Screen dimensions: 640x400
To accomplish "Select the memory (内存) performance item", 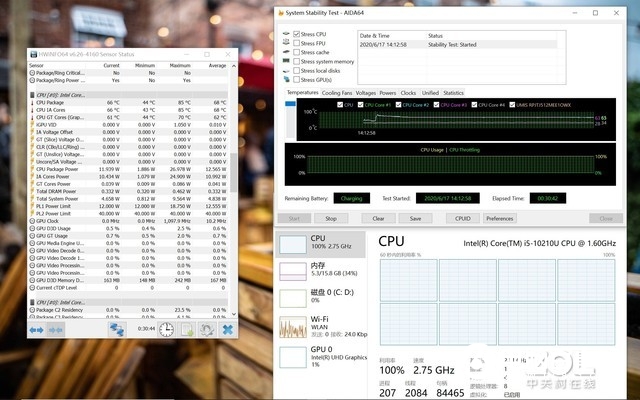I will (x=321, y=271).
